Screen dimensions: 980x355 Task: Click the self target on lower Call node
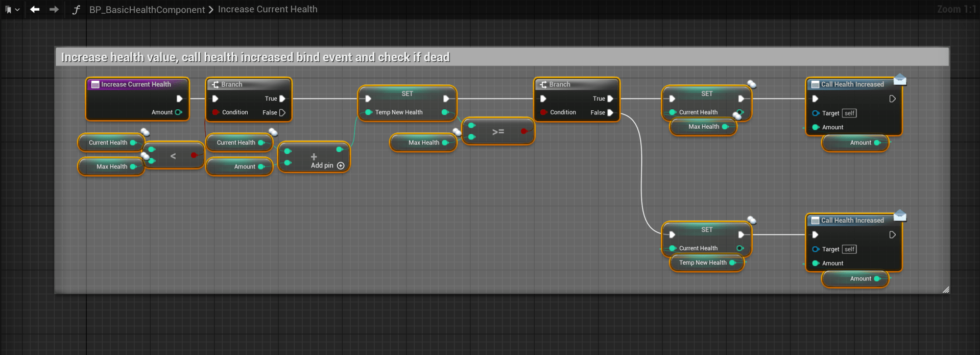pyautogui.click(x=849, y=249)
